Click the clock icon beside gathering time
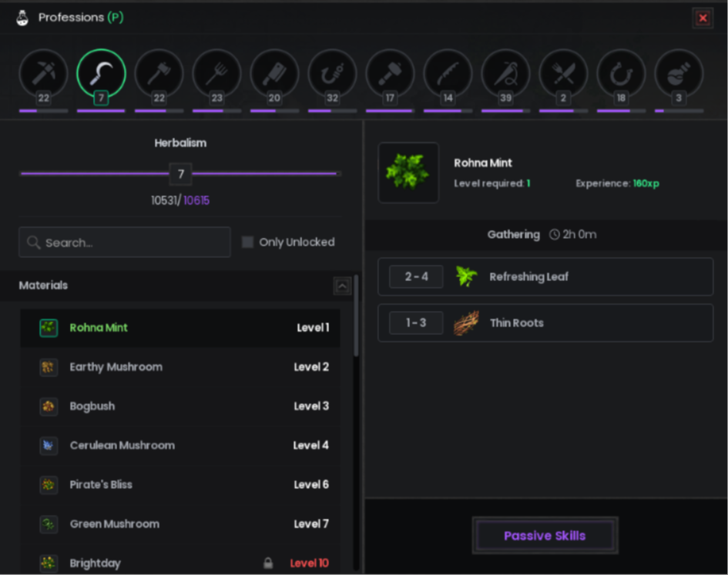 [555, 234]
